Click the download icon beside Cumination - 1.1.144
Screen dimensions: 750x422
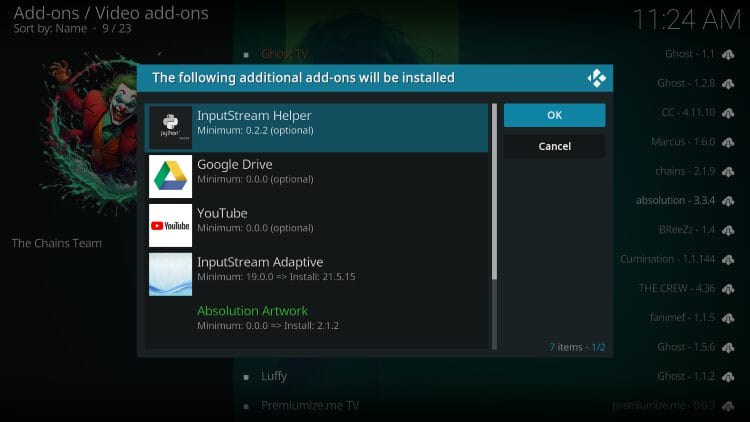tap(728, 260)
